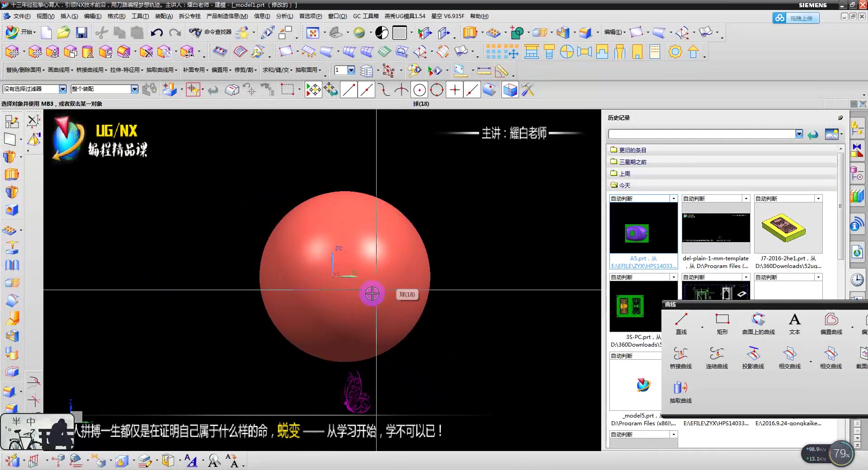868x470 pixels.
Task: Click the black-white background toggle icon
Action: pos(382,33)
